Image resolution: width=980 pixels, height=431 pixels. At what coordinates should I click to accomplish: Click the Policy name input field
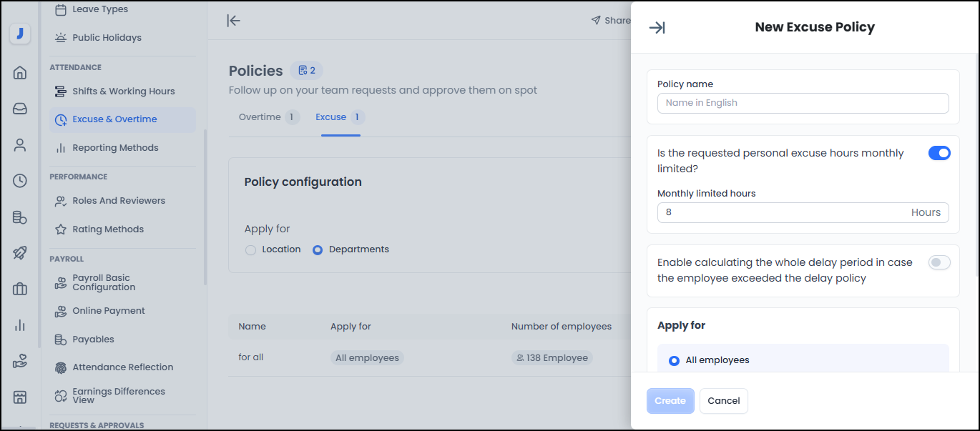tap(802, 103)
